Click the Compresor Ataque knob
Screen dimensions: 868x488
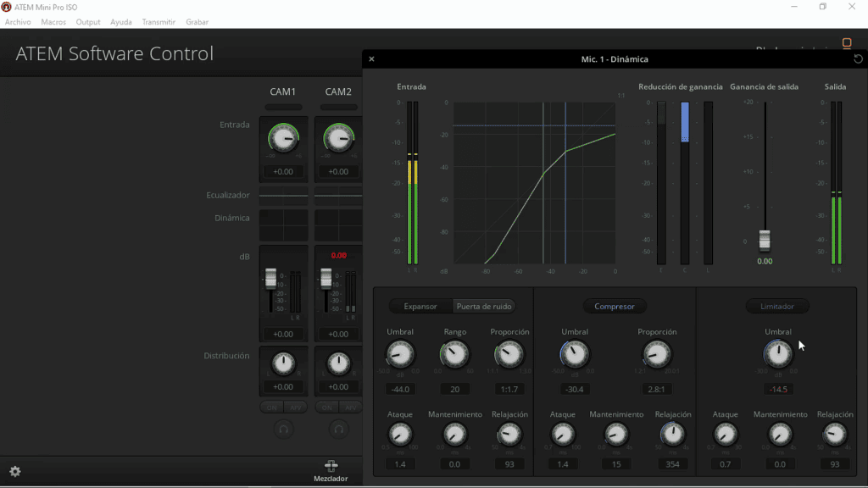click(x=563, y=435)
